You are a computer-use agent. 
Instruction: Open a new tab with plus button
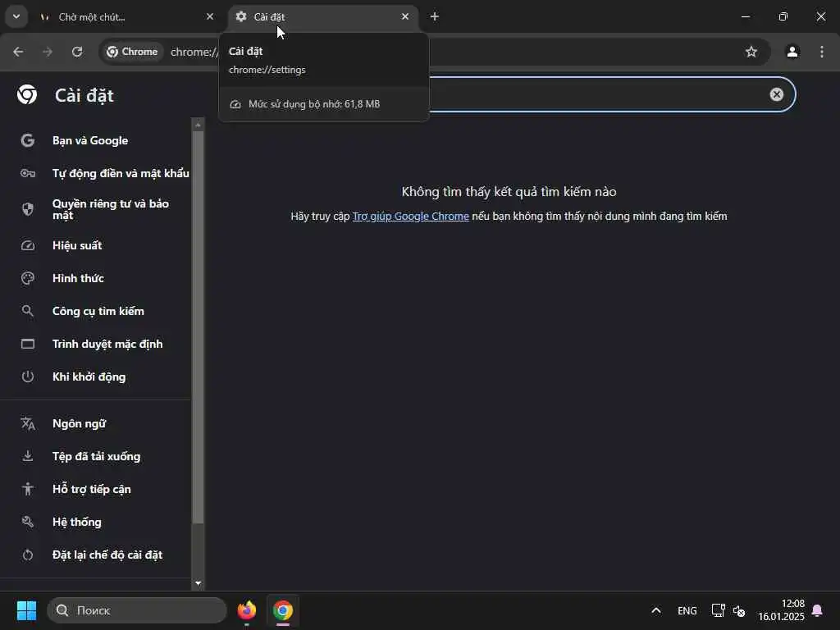[435, 16]
